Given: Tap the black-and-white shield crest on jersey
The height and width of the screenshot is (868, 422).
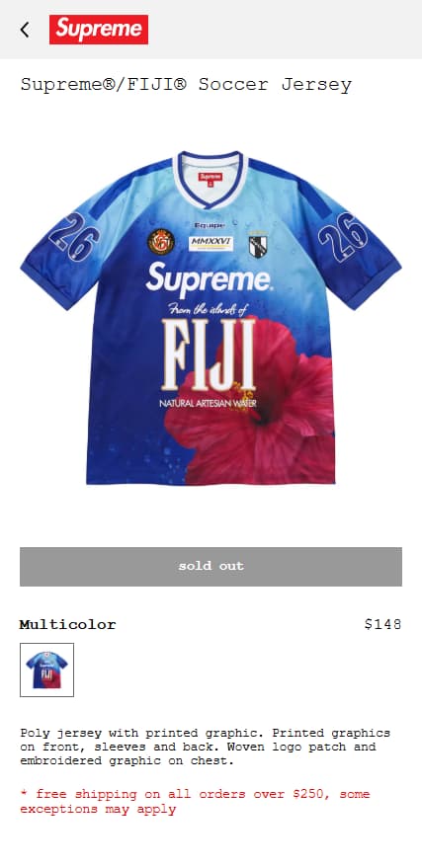Looking at the screenshot, I should point(258,245).
